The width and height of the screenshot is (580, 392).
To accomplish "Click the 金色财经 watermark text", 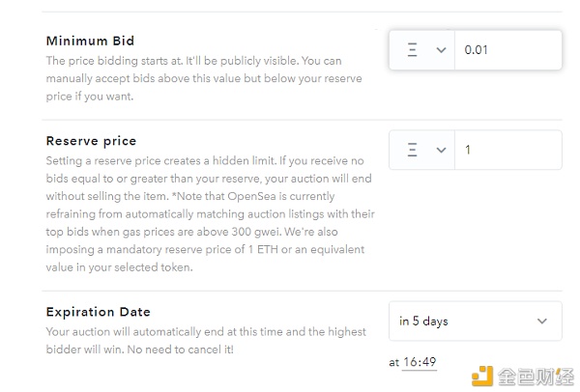I will click(536, 377).
